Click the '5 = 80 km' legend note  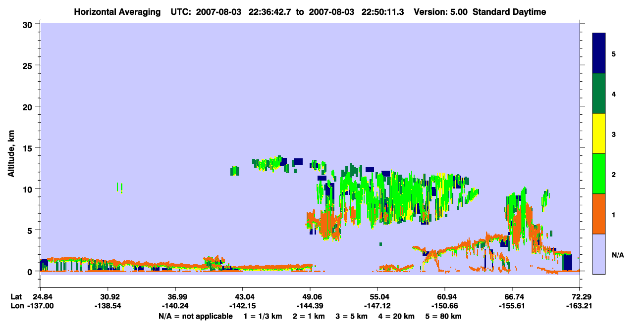(x=444, y=316)
